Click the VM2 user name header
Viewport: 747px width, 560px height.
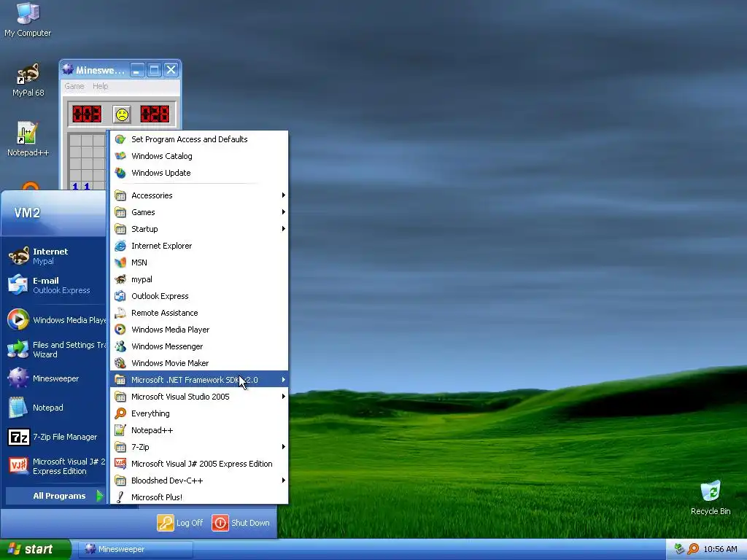click(x=27, y=213)
